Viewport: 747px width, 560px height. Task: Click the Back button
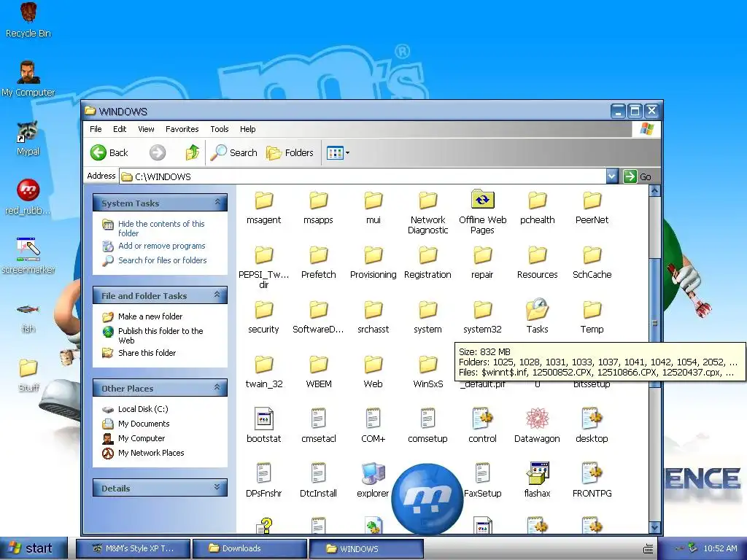point(109,153)
